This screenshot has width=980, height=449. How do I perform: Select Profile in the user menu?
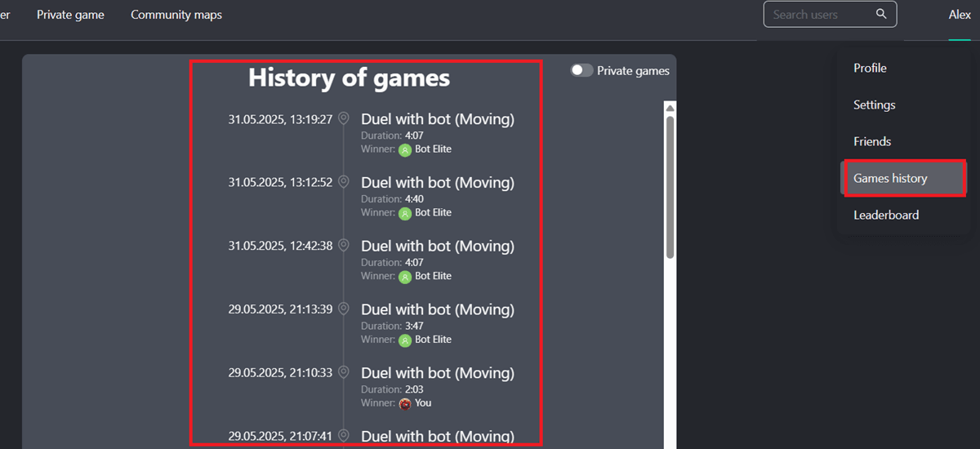click(870, 68)
